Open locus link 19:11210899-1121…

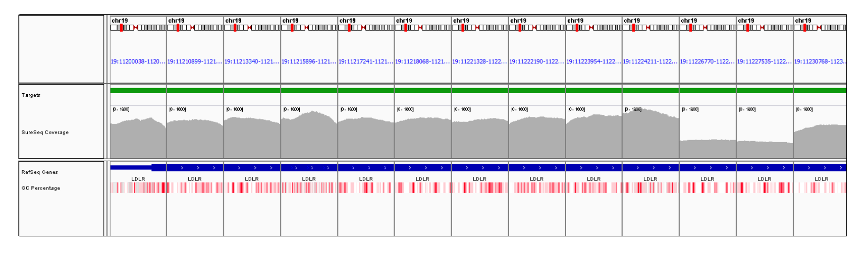[x=195, y=61]
